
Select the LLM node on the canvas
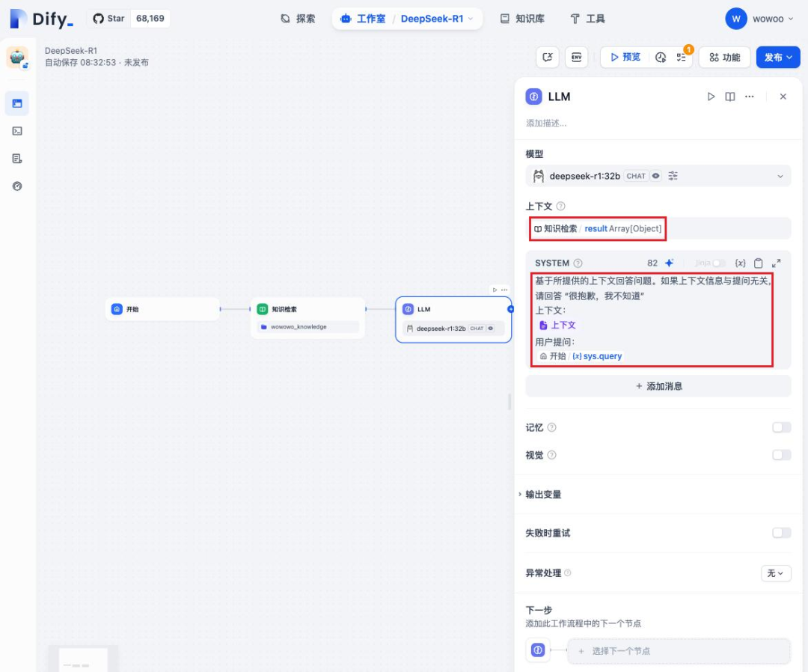pyautogui.click(x=453, y=320)
